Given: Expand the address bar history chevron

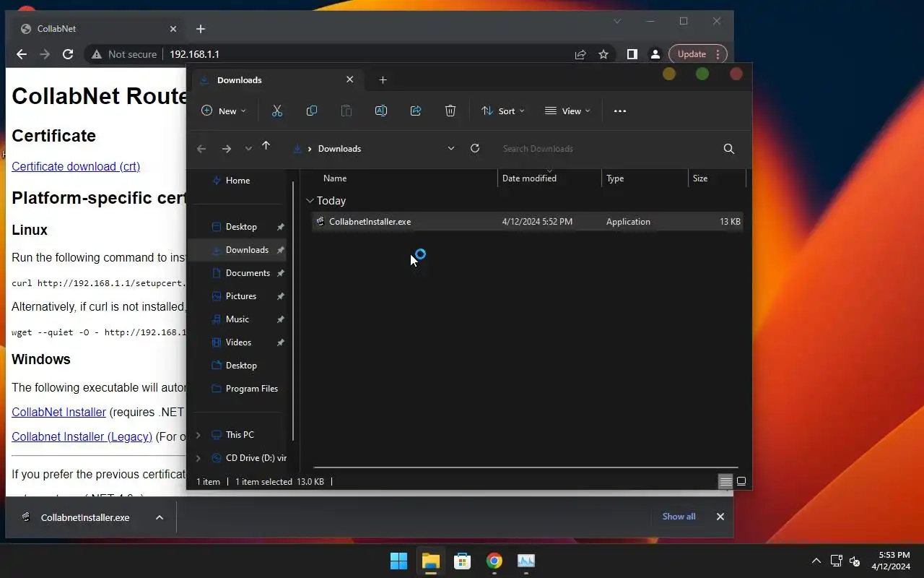Looking at the screenshot, I should 451,148.
